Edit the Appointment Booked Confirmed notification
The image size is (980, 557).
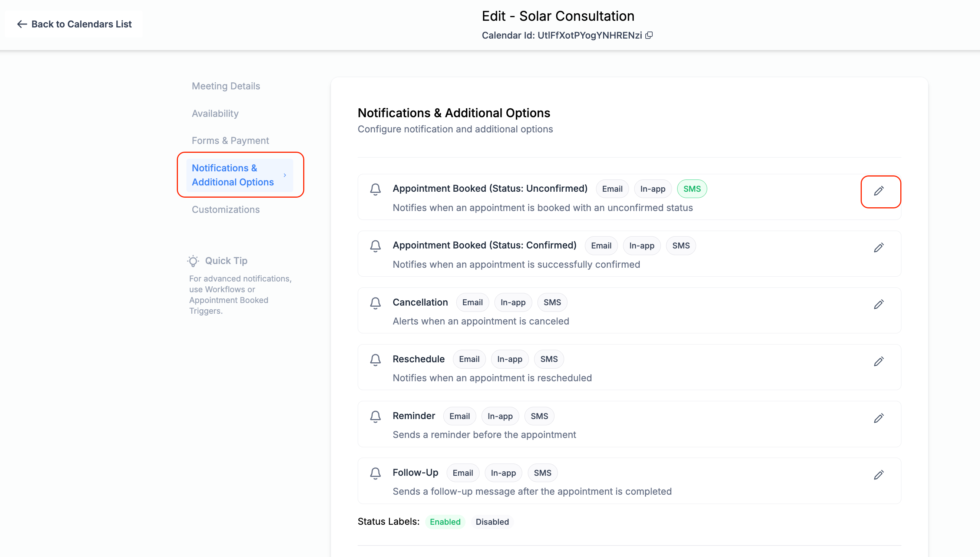coord(878,247)
